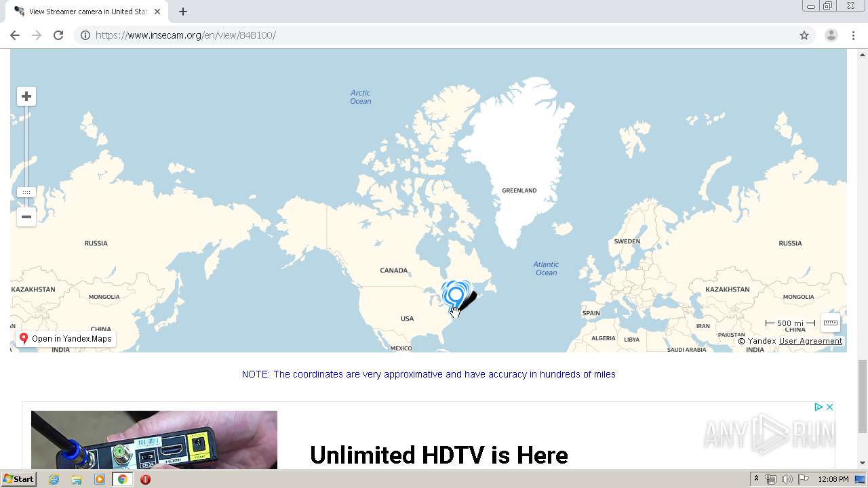
Task: Open the Chrome profile avatar
Action: pos(831,35)
